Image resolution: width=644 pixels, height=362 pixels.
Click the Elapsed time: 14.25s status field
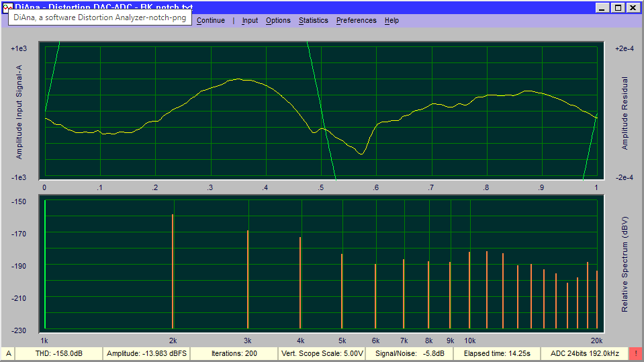pos(497,353)
